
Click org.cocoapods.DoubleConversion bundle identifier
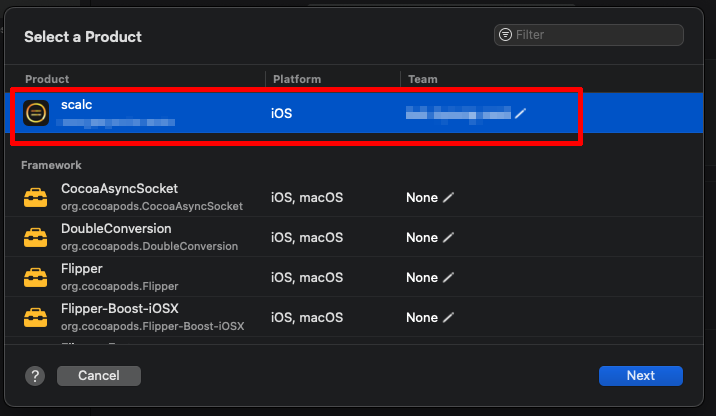coord(149,246)
